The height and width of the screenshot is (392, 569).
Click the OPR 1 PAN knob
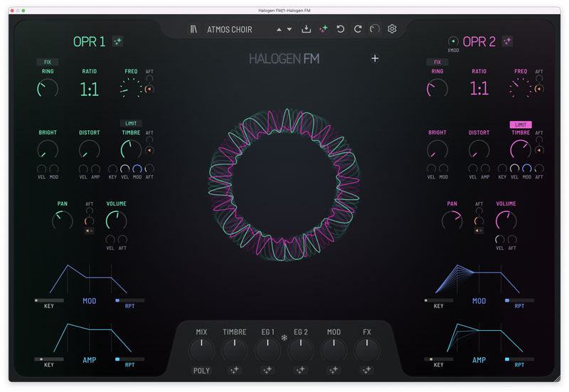(63, 221)
